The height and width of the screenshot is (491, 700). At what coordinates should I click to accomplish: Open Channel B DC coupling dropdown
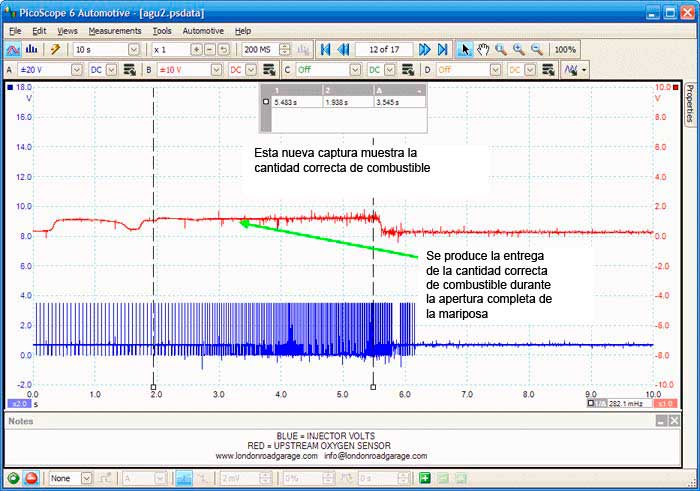tap(250, 70)
